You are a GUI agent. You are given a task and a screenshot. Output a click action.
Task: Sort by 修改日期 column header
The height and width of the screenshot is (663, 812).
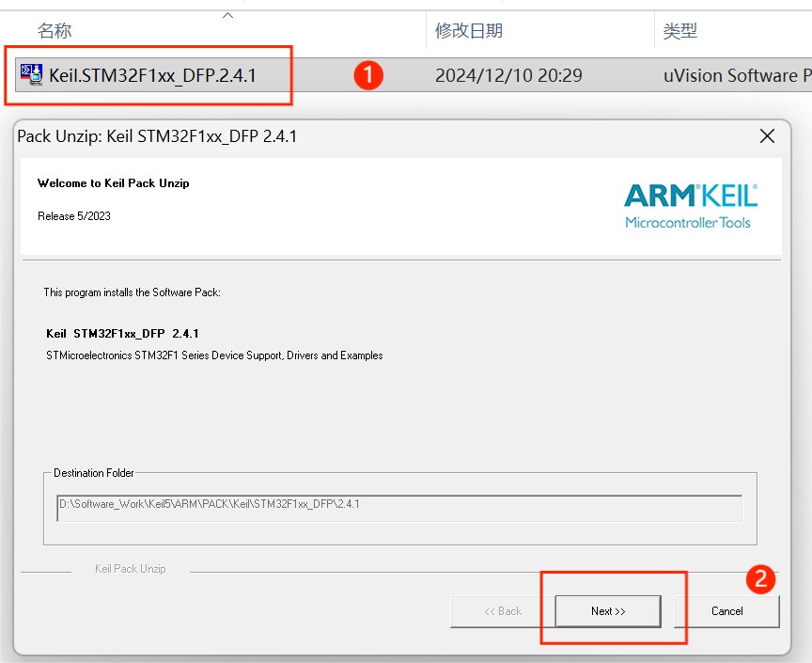468,31
